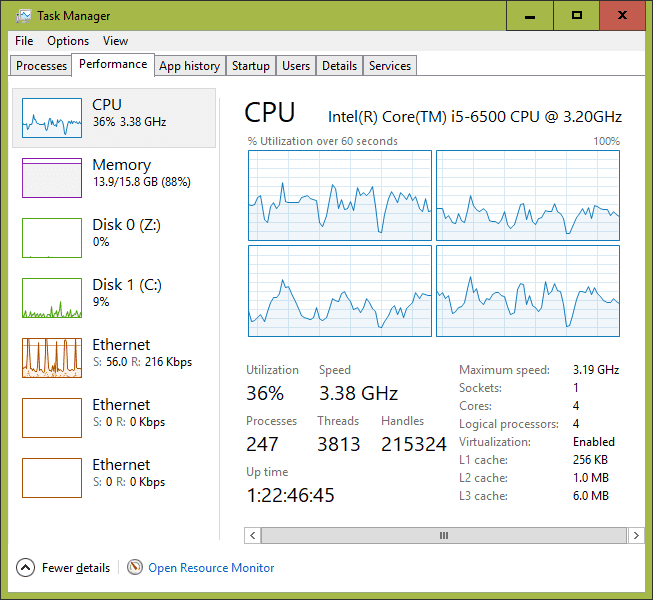This screenshot has height=600, width=653.
Task: Open the active Ethernet graph with 216 Kbps
Action: coord(52,357)
